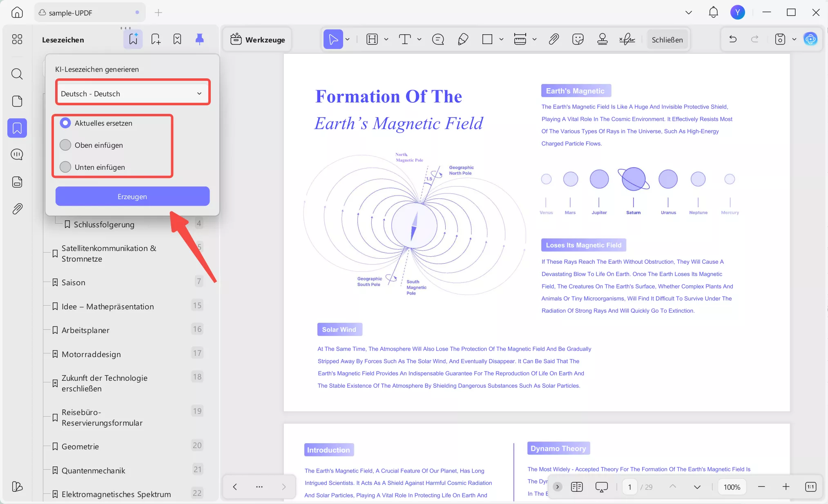Click the Erzeugen button
The image size is (828, 504).
(132, 196)
